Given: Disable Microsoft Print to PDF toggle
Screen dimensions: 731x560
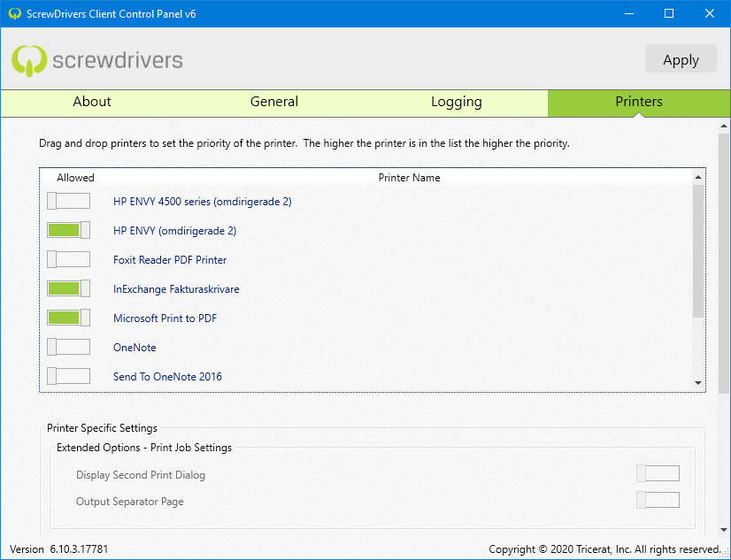Looking at the screenshot, I should [x=68, y=318].
